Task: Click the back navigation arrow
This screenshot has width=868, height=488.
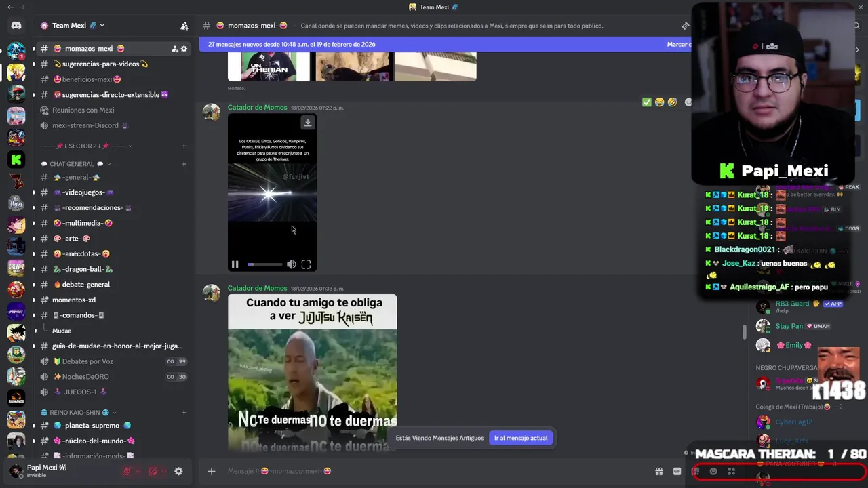Action: click(x=10, y=7)
